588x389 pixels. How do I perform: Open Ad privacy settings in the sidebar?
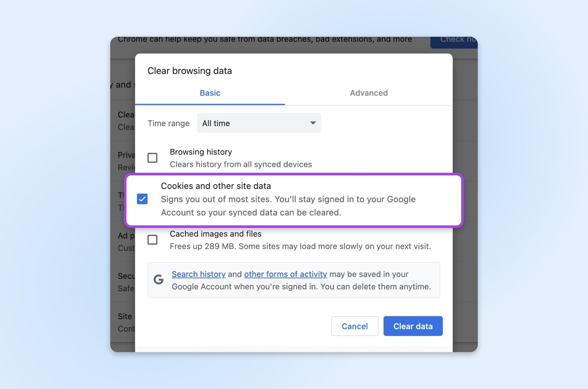[x=125, y=242]
